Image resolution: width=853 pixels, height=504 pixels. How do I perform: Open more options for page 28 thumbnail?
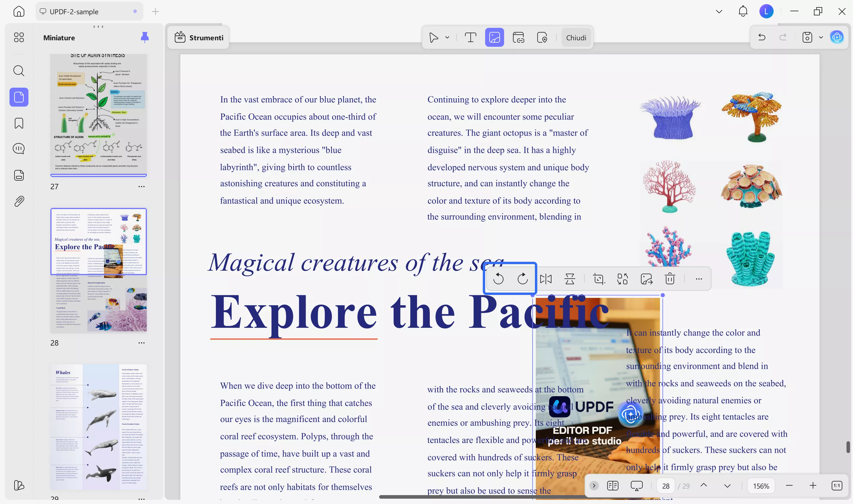tap(142, 343)
